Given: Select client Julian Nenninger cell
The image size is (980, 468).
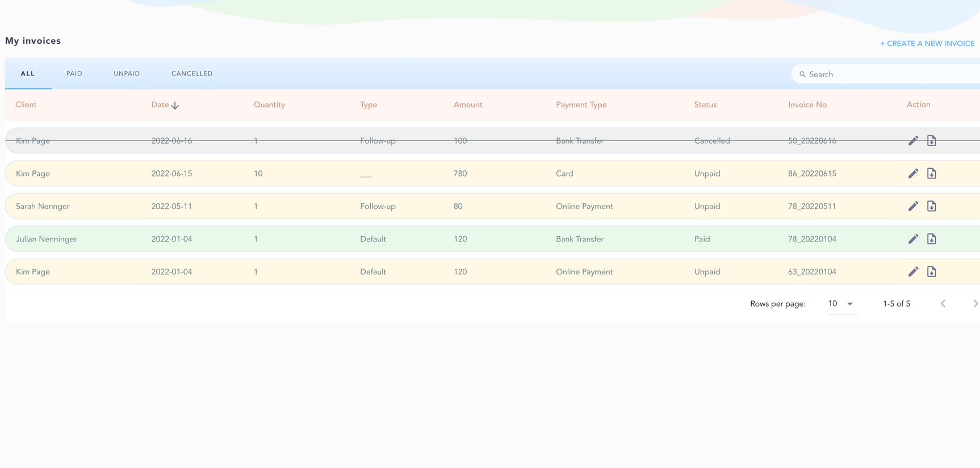Looking at the screenshot, I should 46,239.
